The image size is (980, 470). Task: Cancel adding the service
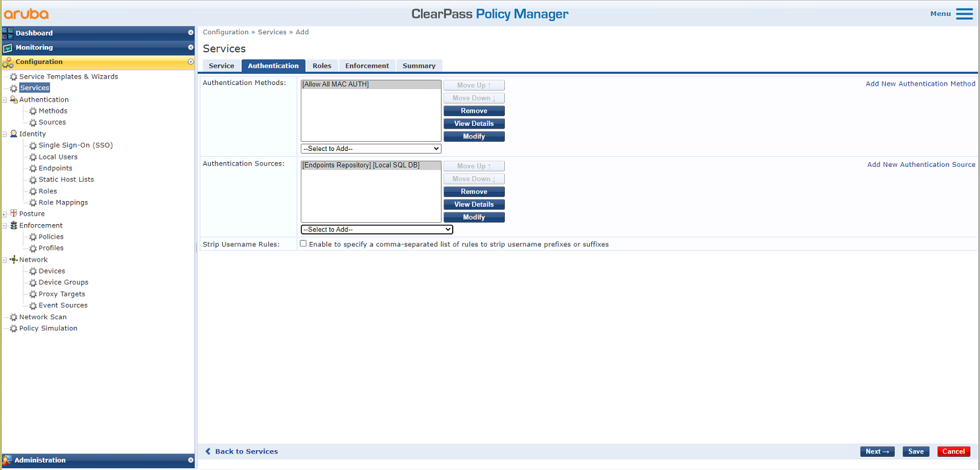coord(954,452)
